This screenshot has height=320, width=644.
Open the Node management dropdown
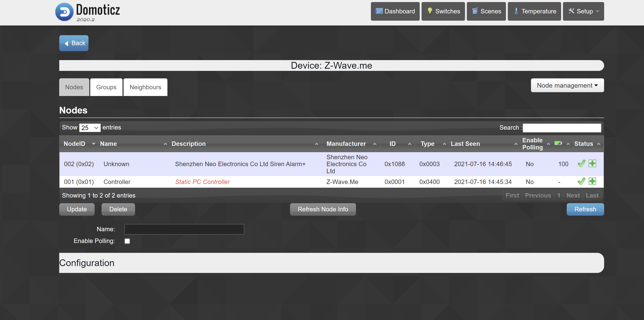567,85
